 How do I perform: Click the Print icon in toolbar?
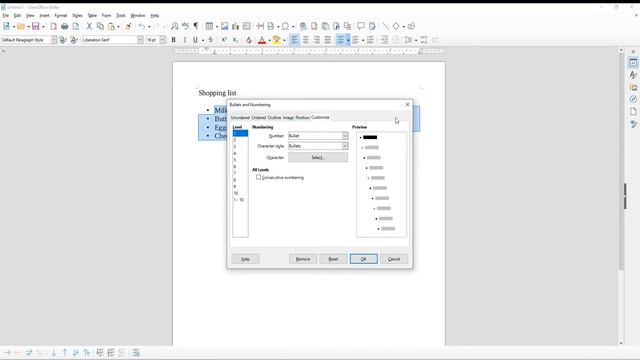tap(64, 26)
